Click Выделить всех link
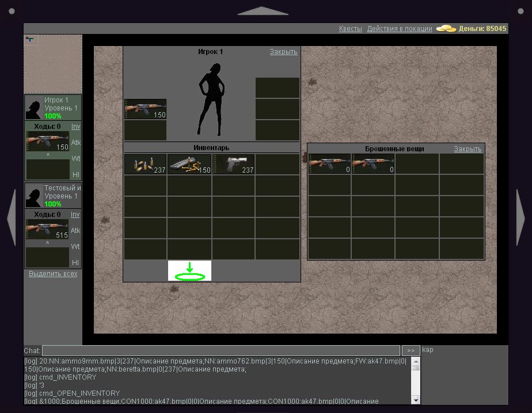The height and width of the screenshot is (413, 532). (53, 274)
